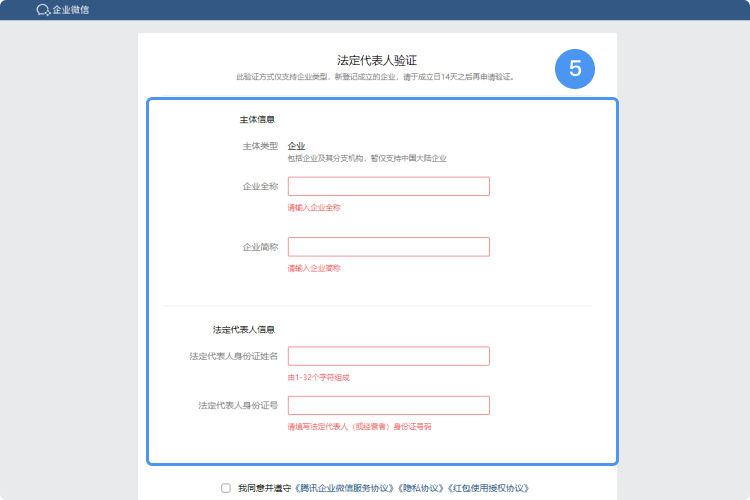Screen dimensions: 750x500
Task: Open the 隐私协议 link
Action: point(421,488)
